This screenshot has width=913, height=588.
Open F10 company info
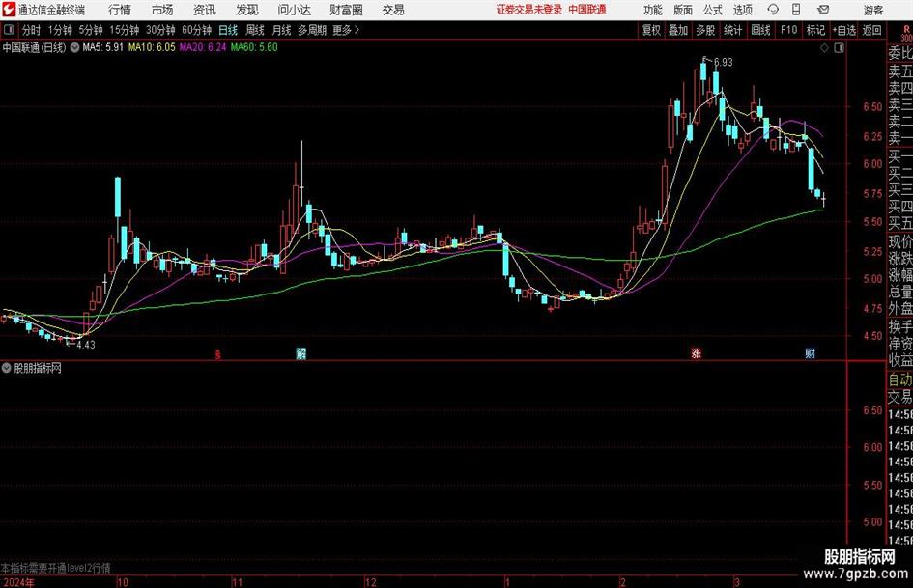789,30
